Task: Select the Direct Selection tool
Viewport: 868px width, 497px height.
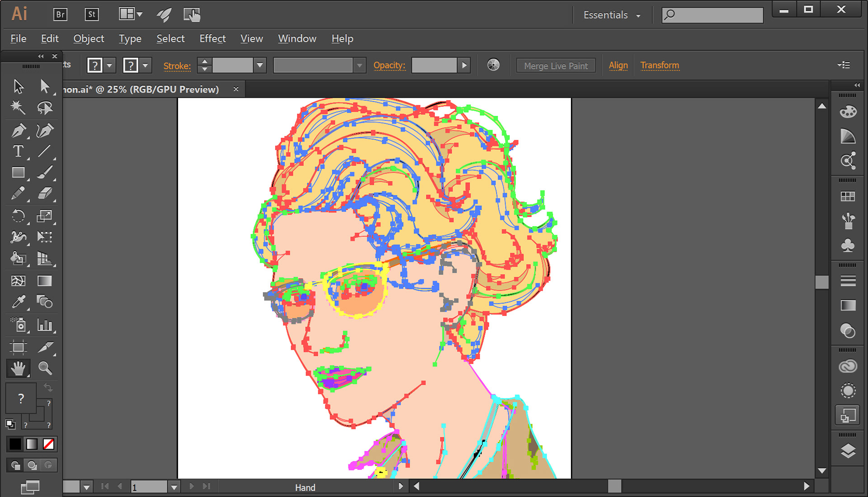Action: [x=45, y=86]
